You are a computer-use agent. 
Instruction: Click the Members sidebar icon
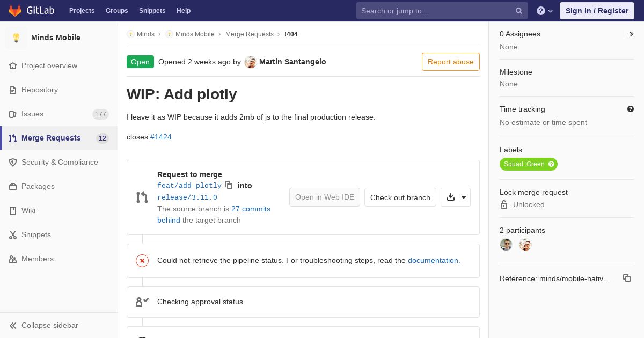click(x=13, y=259)
